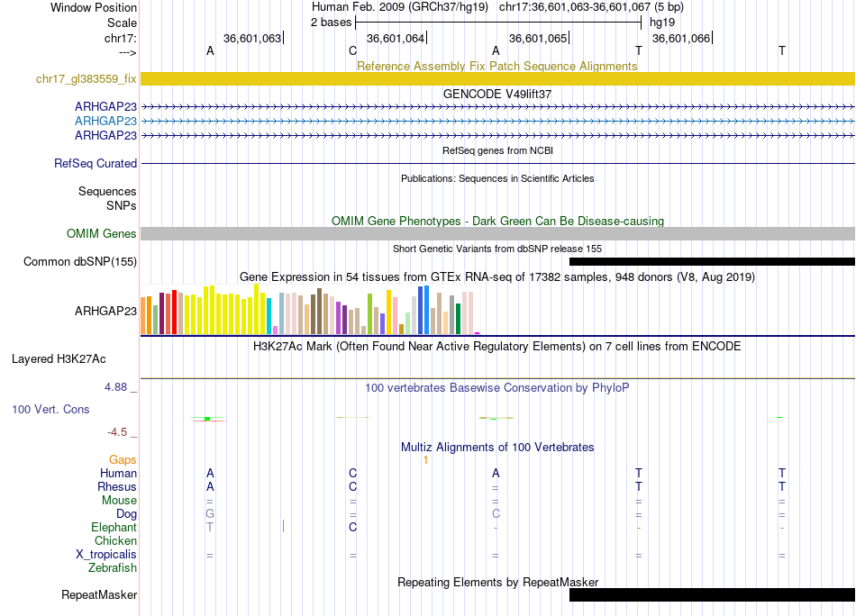Click the Common dbSNP(155) label
This screenshot has height=616, width=856.
tap(79, 262)
